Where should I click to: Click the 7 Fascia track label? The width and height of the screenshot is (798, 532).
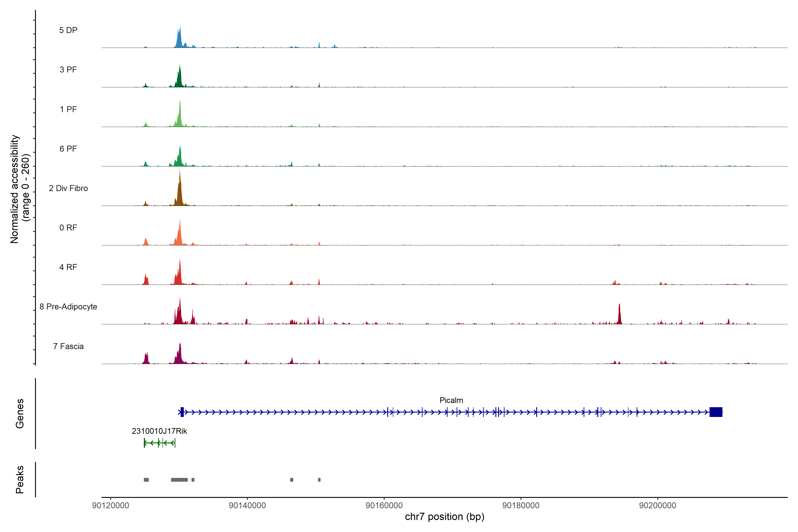click(68, 346)
